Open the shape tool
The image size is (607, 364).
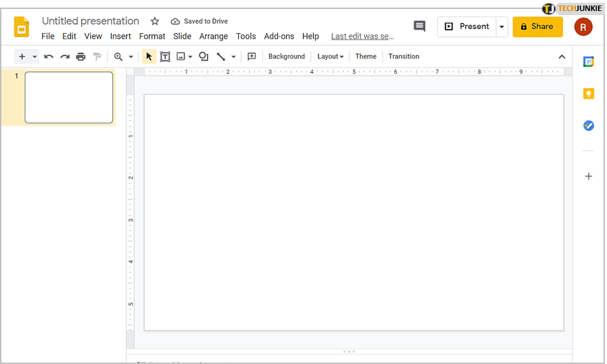[x=204, y=56]
